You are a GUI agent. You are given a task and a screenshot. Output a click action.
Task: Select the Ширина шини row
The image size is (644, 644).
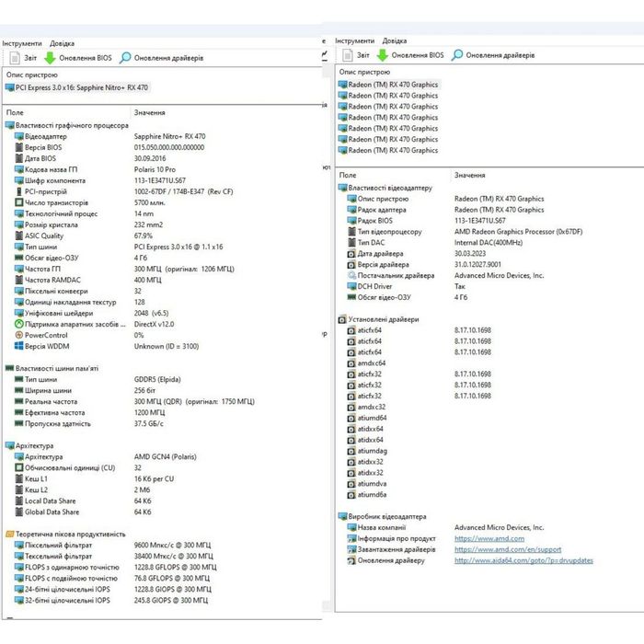click(x=85, y=391)
